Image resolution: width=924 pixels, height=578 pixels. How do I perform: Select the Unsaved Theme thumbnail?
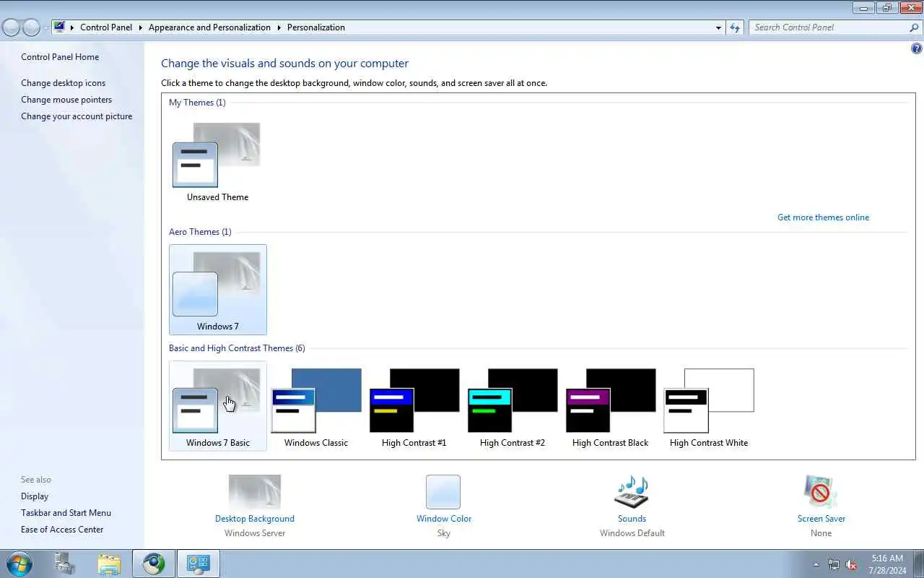click(x=217, y=162)
